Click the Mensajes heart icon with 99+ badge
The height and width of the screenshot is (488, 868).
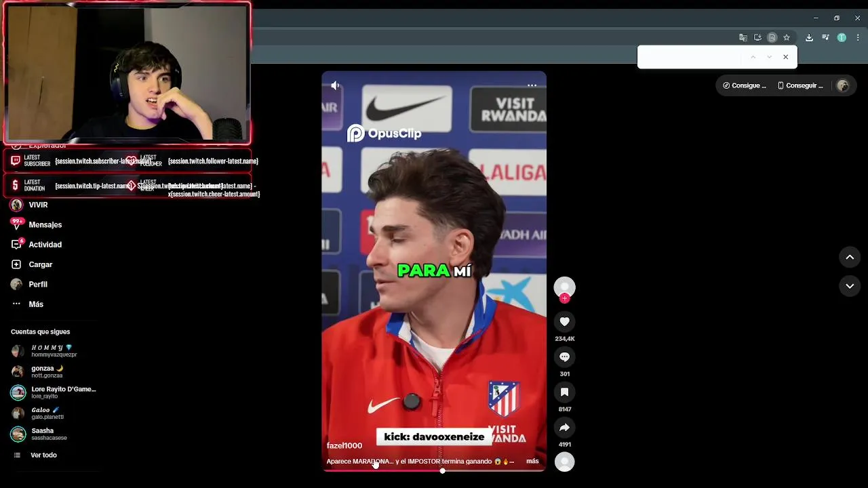click(17, 224)
